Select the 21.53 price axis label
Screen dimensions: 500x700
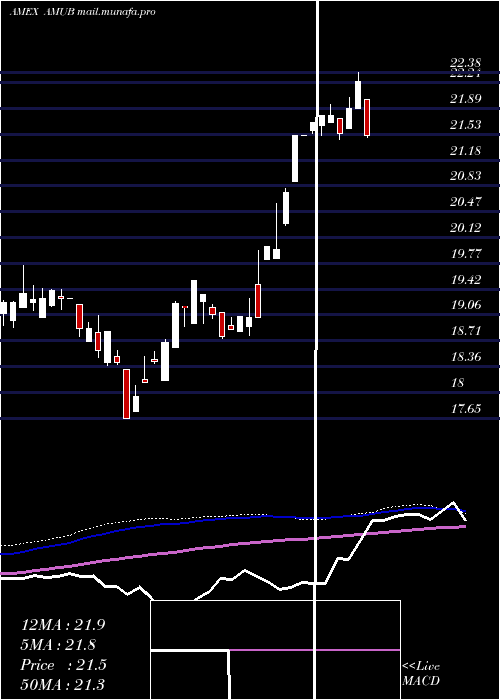click(465, 125)
